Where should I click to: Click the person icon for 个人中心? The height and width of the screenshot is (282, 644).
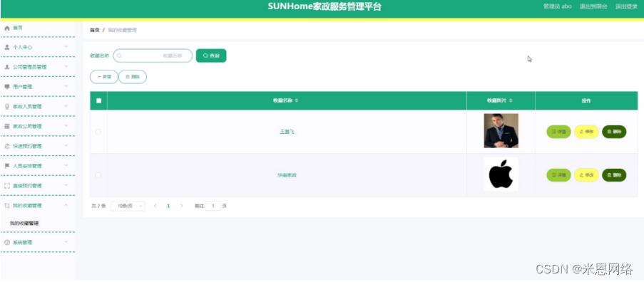tap(6, 47)
